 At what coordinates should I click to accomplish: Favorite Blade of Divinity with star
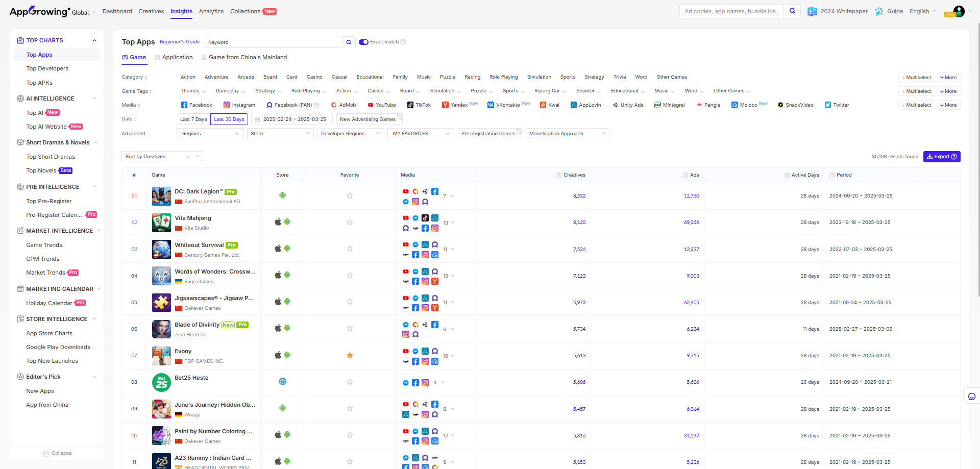coord(350,329)
